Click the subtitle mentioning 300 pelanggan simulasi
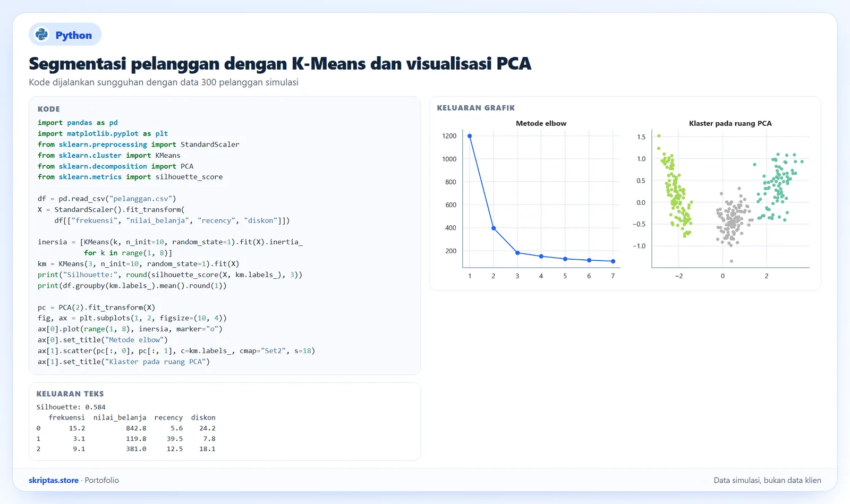Screen dimensions: 850x504 [x=164, y=82]
